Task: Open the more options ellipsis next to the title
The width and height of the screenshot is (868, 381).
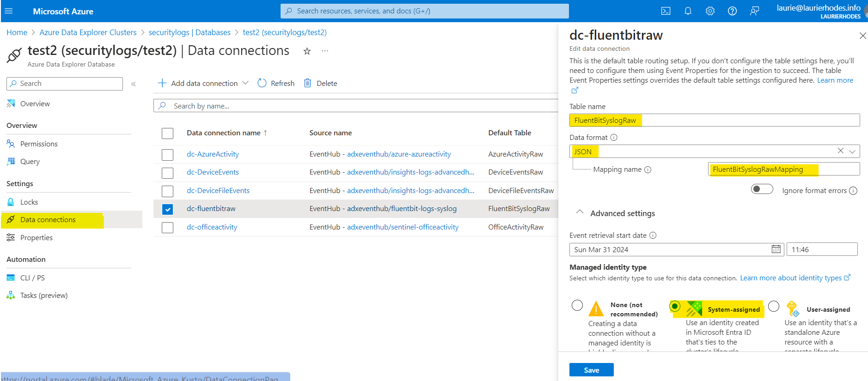Action: pos(325,51)
